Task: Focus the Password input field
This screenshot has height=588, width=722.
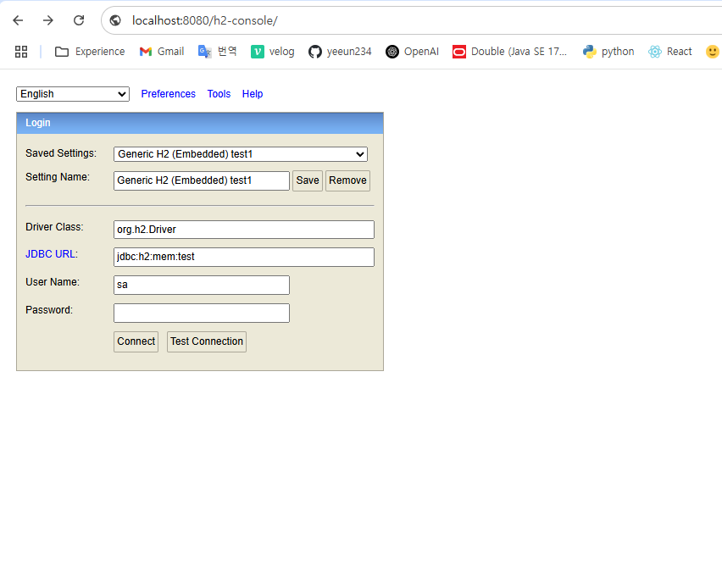Action: tap(202, 313)
